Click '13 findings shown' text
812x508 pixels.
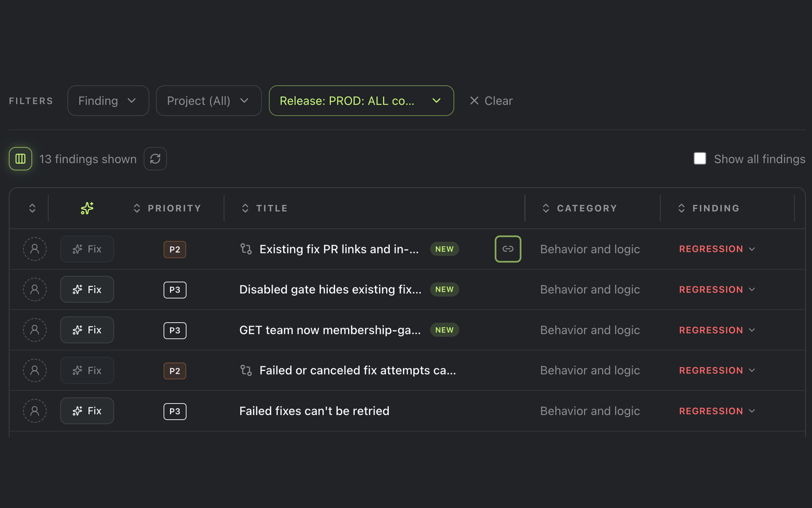click(88, 159)
